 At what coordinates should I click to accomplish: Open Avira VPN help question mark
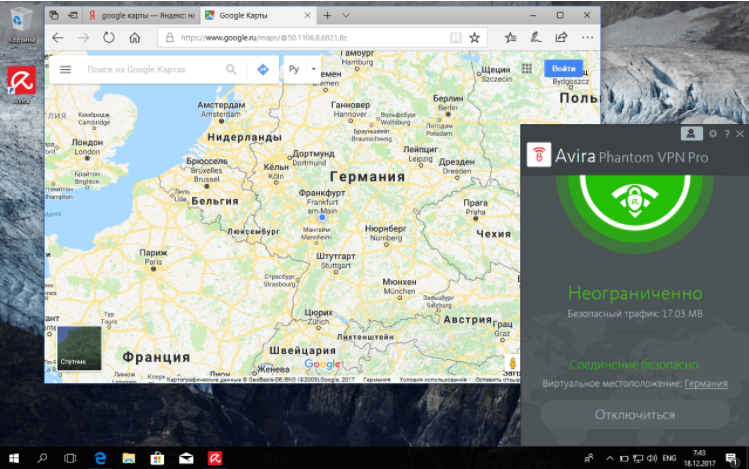727,134
